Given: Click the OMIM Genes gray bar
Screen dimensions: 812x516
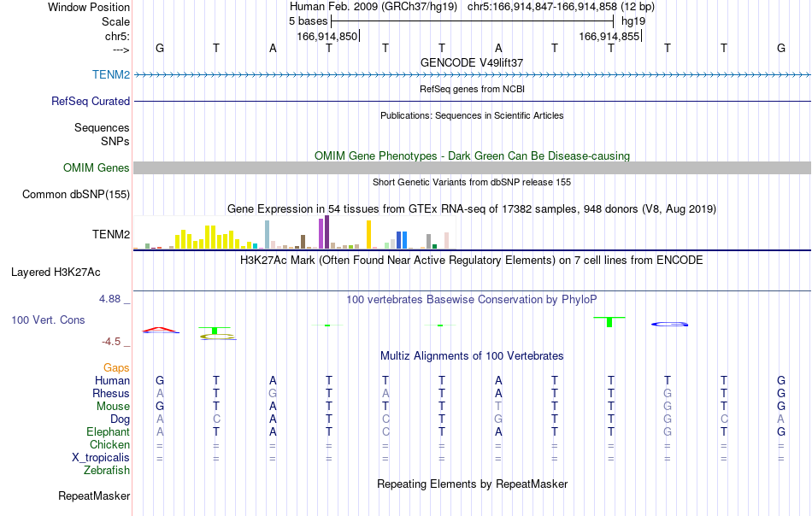Looking at the screenshot, I should [472, 167].
